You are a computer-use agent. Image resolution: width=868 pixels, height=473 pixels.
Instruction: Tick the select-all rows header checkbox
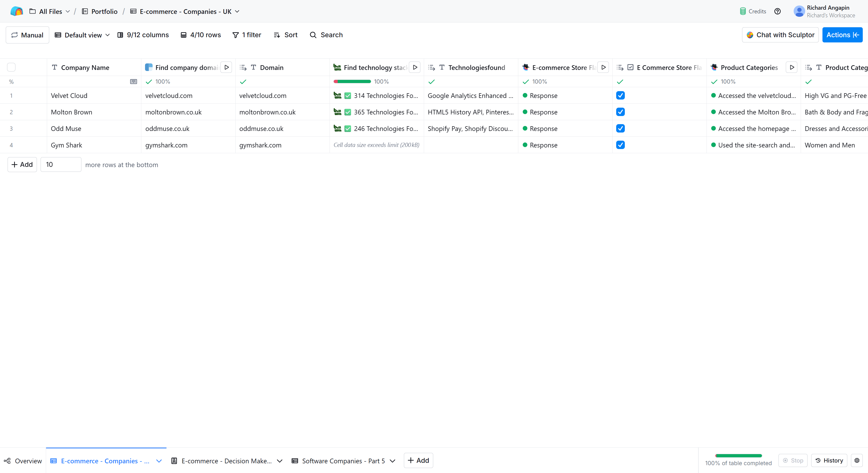click(x=11, y=67)
